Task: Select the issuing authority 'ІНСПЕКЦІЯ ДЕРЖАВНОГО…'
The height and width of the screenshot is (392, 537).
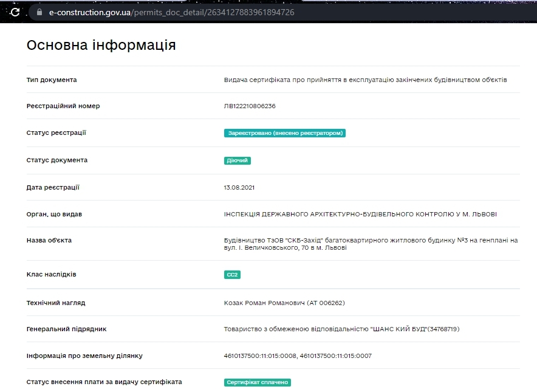Action: point(360,214)
